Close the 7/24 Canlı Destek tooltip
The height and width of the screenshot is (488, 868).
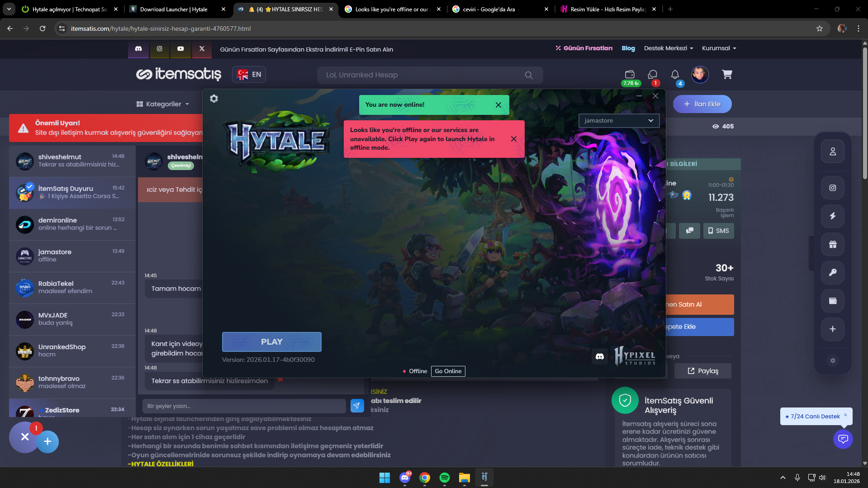[845, 415]
